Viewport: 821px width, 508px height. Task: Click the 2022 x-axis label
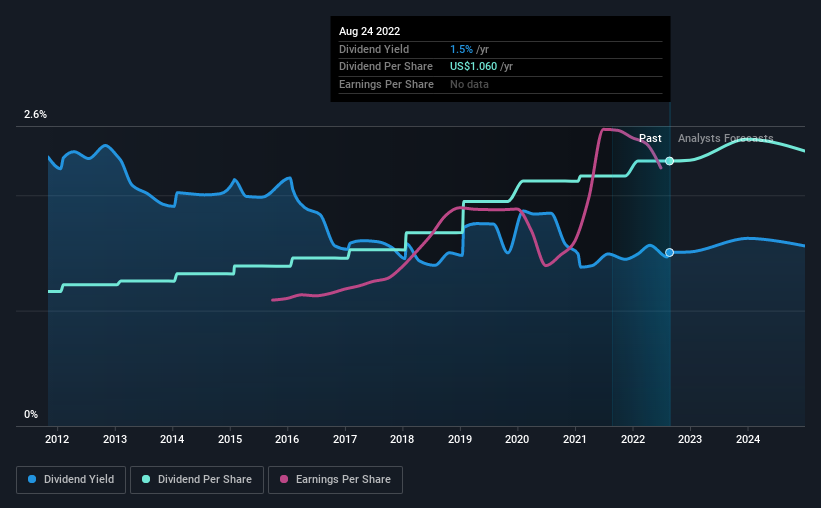tap(633, 439)
